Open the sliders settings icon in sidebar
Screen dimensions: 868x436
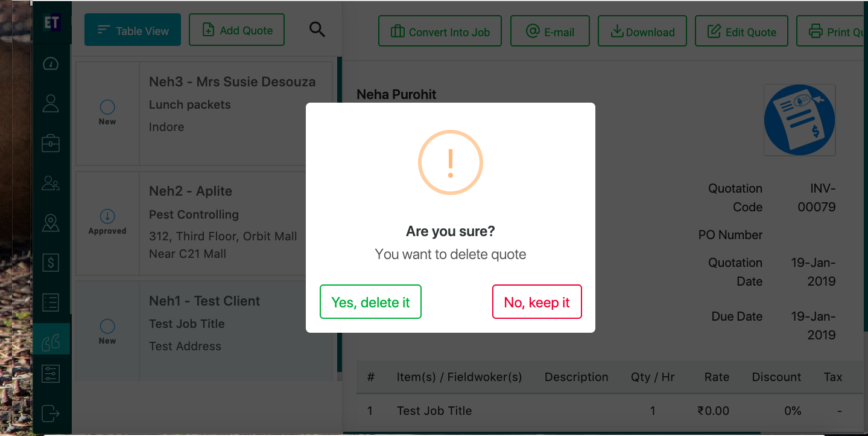(51, 374)
